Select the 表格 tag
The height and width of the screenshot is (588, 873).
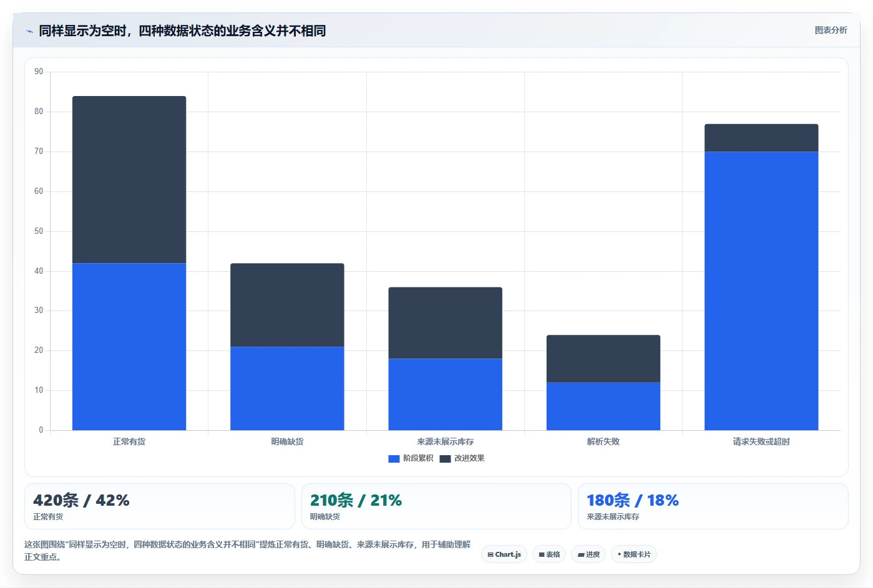tap(549, 554)
